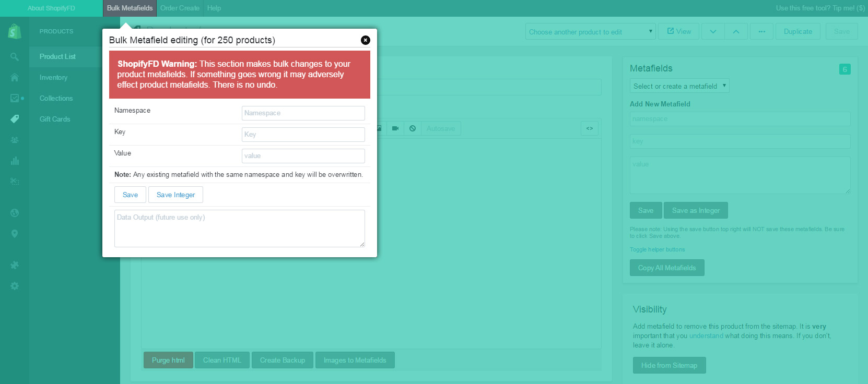Image resolution: width=868 pixels, height=384 pixels.
Task: Open Locations map pin icon
Action: (x=15, y=234)
